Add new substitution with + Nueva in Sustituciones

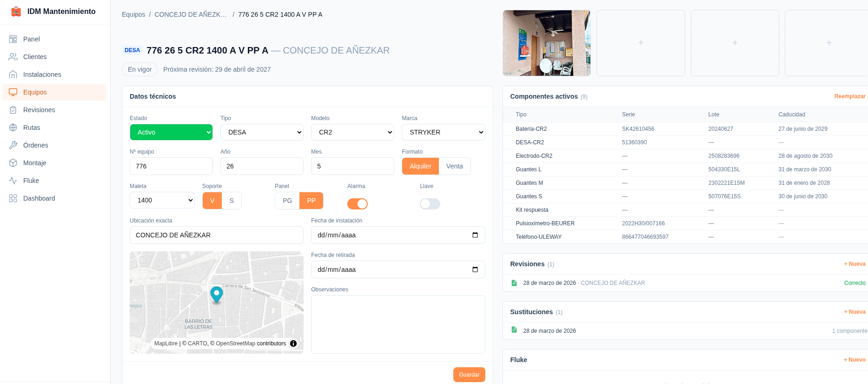tap(855, 312)
